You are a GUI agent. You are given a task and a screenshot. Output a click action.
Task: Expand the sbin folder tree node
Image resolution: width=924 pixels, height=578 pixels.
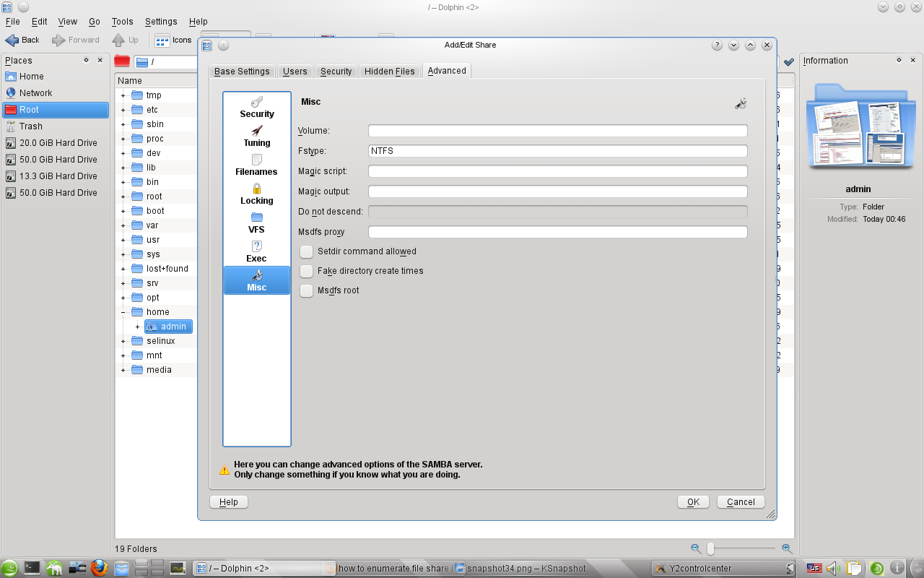(x=123, y=124)
